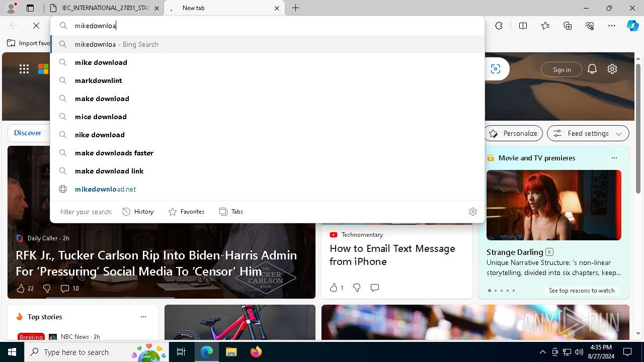Image resolution: width=644 pixels, height=362 pixels.
Task: Close the New tab tab
Action: [x=277, y=8]
